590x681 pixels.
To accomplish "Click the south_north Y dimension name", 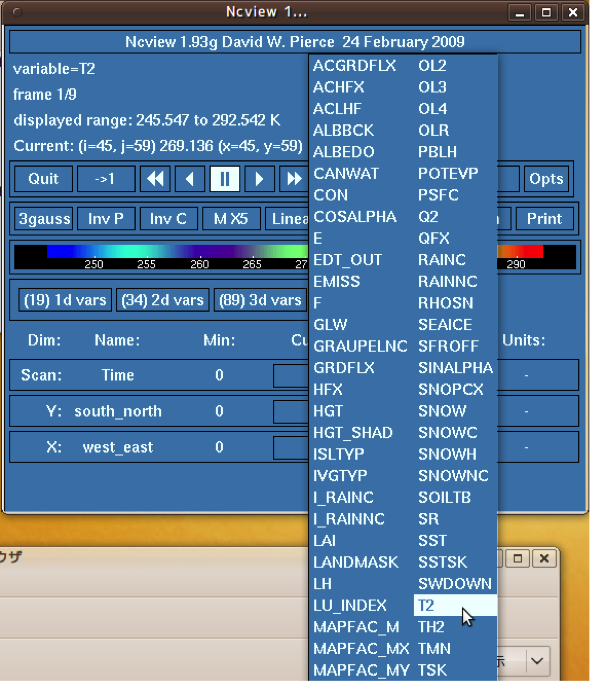I will point(118,411).
